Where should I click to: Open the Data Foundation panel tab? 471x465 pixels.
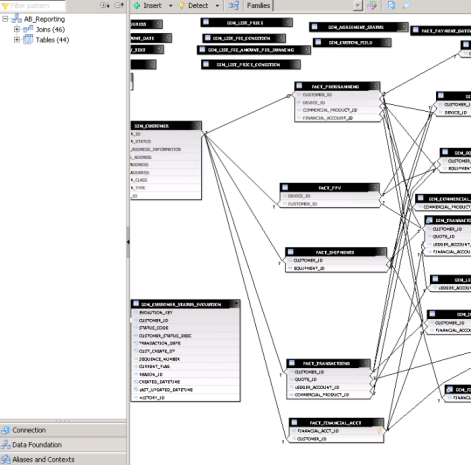coord(63,445)
